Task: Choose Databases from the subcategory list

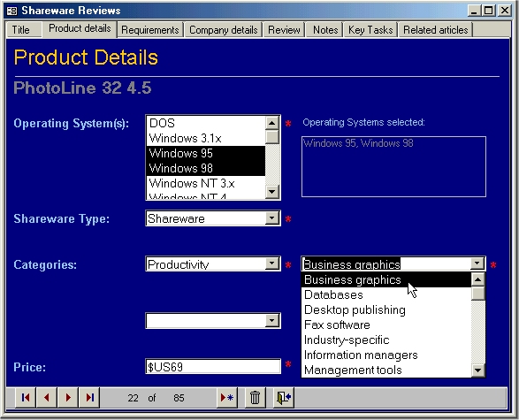Action: 386,295
